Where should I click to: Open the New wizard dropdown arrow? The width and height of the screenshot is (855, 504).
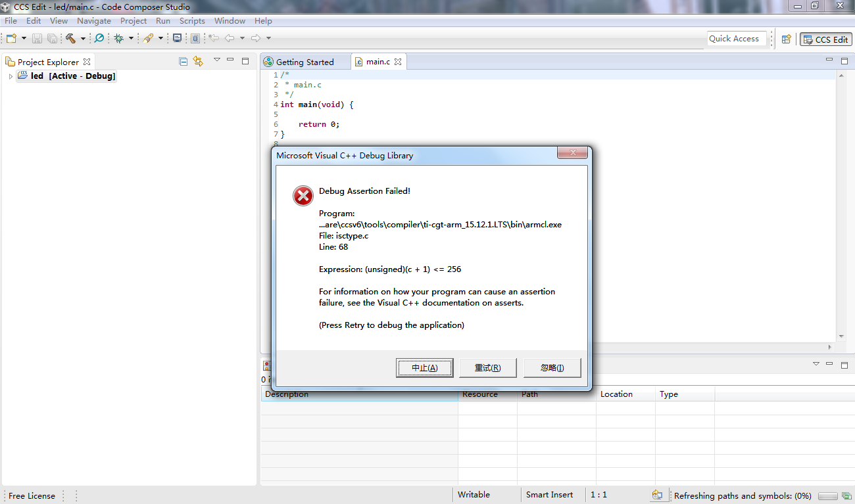click(x=24, y=39)
